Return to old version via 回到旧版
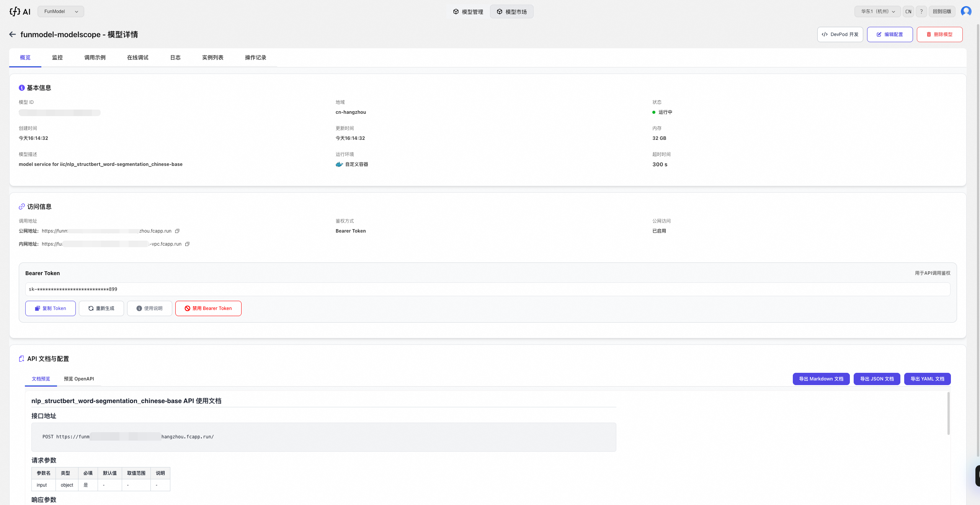980x505 pixels. (x=942, y=11)
